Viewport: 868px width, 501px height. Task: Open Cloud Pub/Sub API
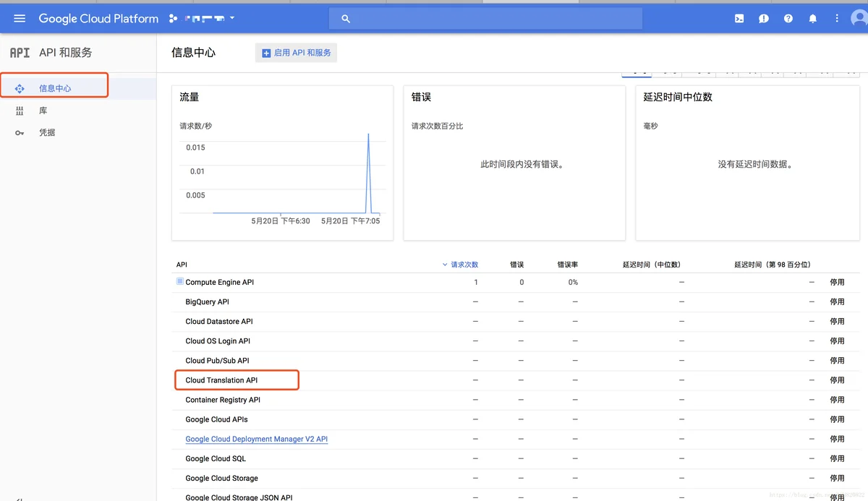217,361
